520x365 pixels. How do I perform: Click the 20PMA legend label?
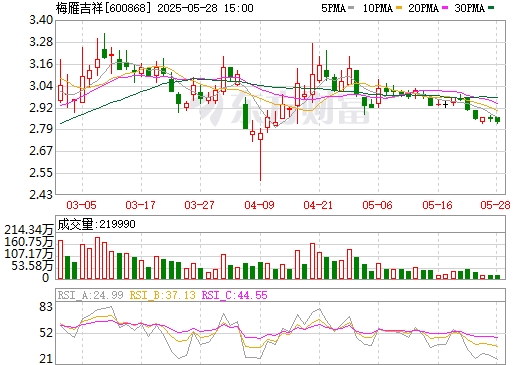(x=423, y=8)
